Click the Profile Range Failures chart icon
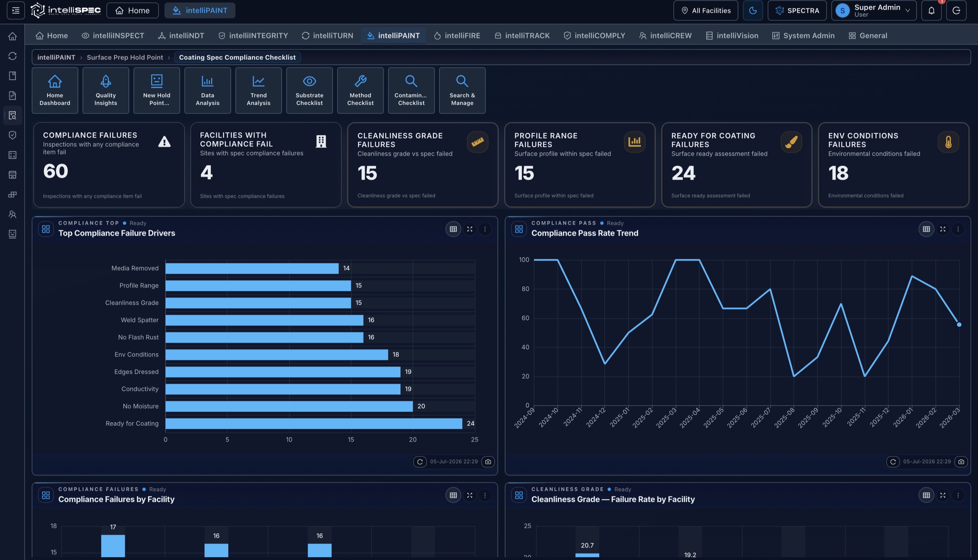Image resolution: width=978 pixels, height=560 pixels. (x=634, y=142)
